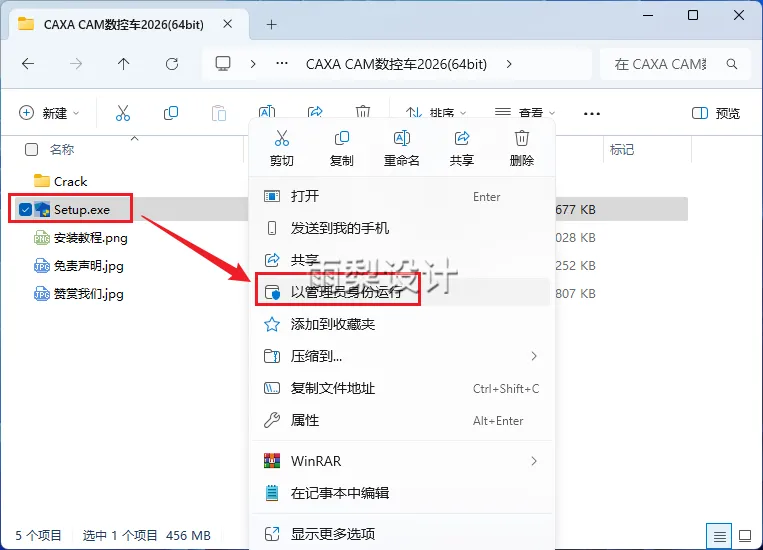Click the Paste clipboard icon in the toolbar
Viewport: 763px width, 550px height.
tap(218, 113)
